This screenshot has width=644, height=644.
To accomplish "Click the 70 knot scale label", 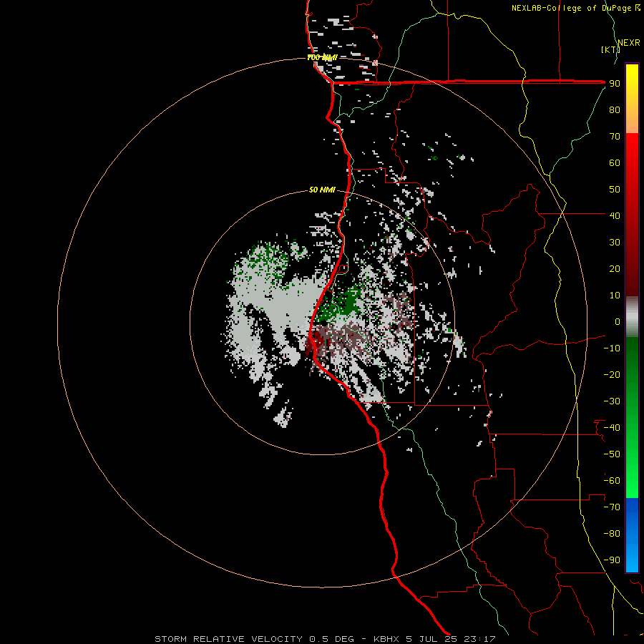I will click(615, 137).
